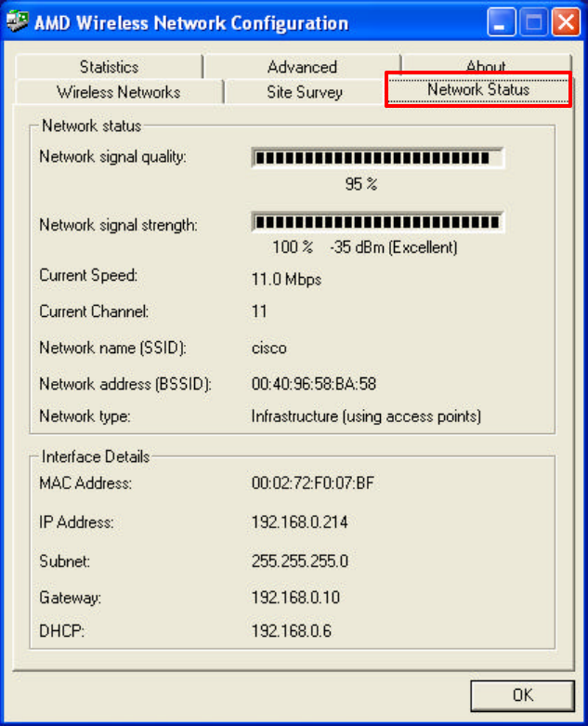Click the DHCP value 192.168.0.6
The image size is (588, 726).
coord(292,630)
